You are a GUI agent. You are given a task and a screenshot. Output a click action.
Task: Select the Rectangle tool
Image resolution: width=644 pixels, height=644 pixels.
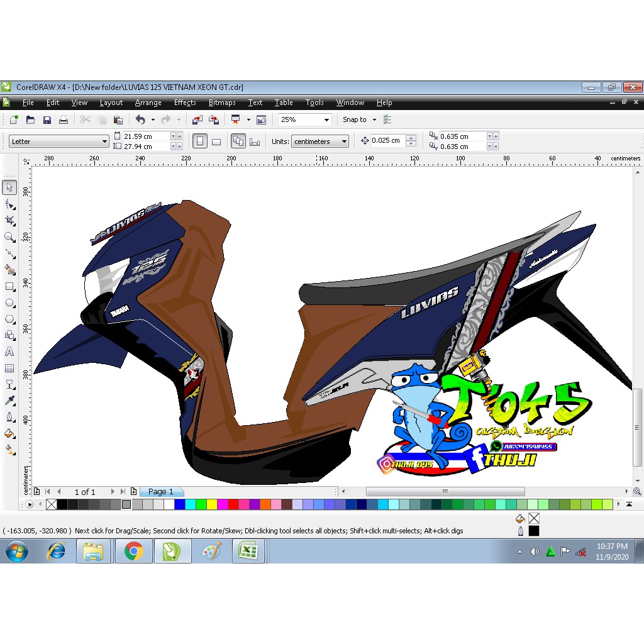point(9,287)
